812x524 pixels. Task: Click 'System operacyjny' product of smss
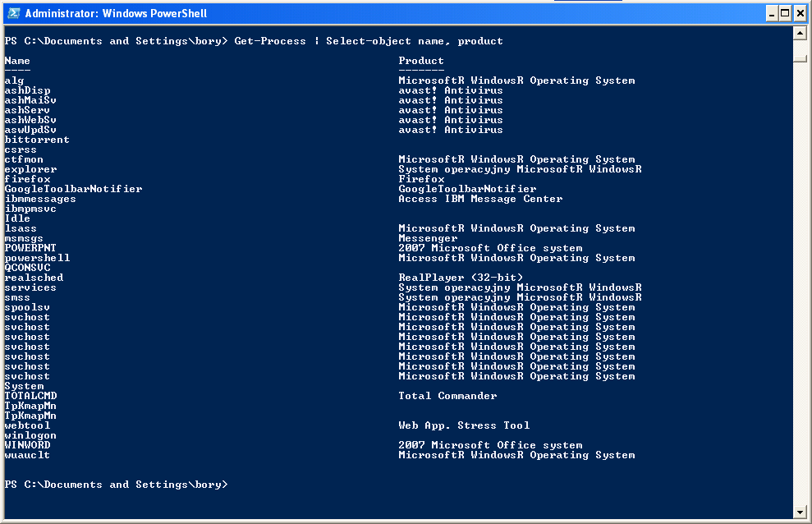click(520, 297)
